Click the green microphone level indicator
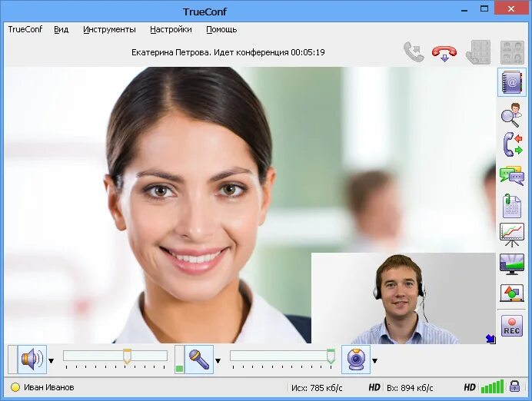The height and width of the screenshot is (401, 532). coord(179,369)
